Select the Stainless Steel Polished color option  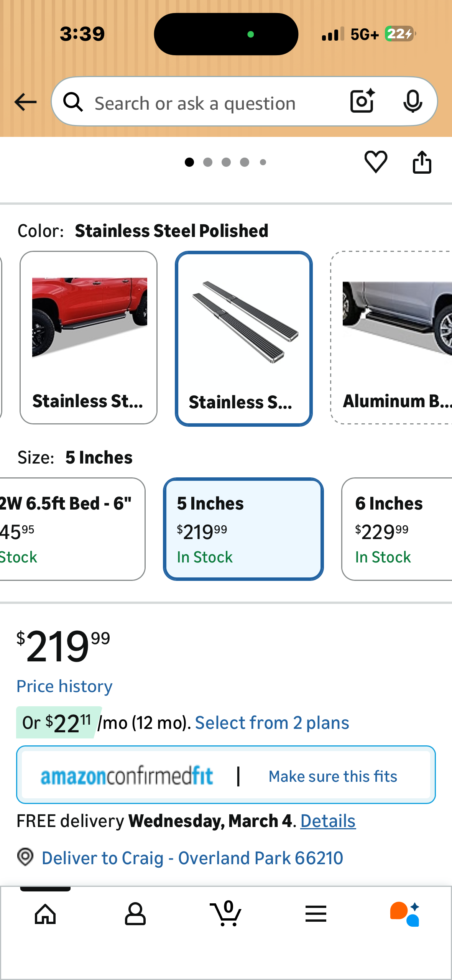point(243,337)
